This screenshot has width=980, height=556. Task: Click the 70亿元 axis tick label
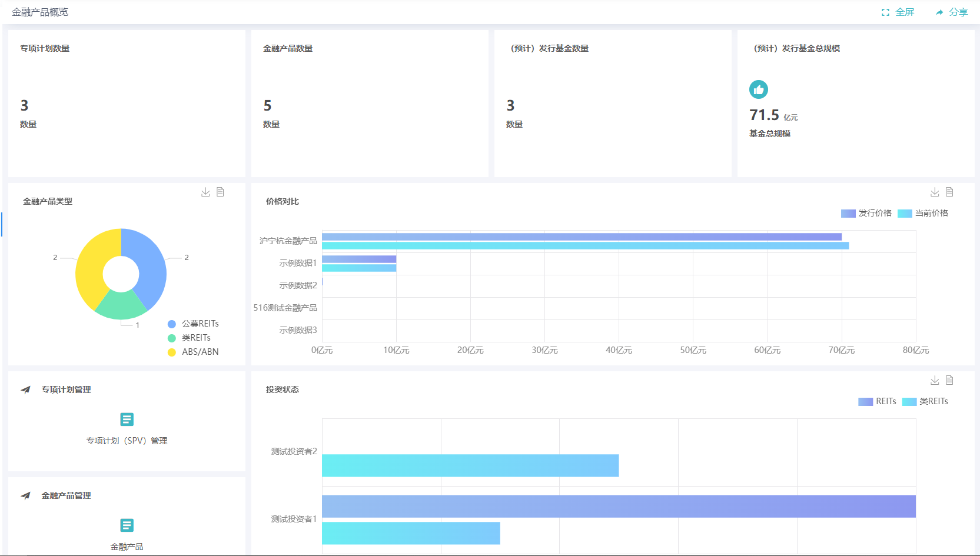(842, 350)
